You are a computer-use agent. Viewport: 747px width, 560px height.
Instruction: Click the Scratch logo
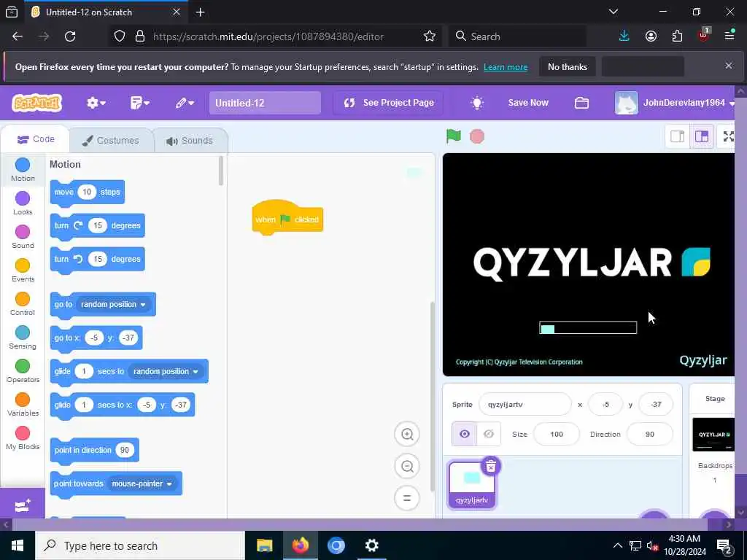[36, 103]
